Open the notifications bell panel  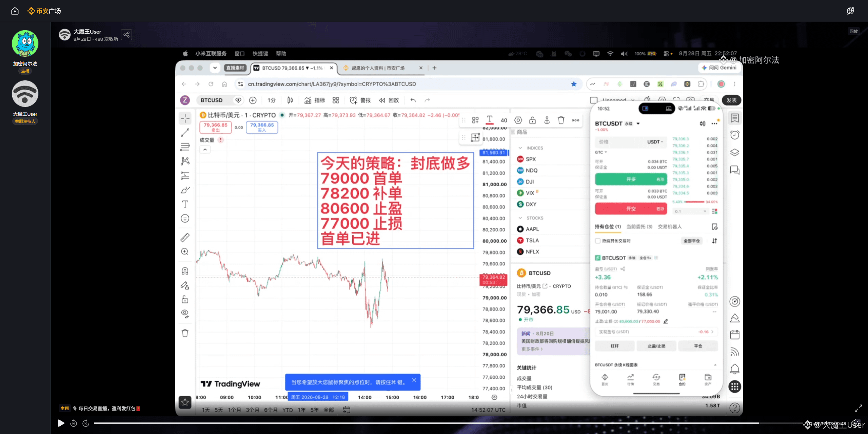pyautogui.click(x=735, y=369)
